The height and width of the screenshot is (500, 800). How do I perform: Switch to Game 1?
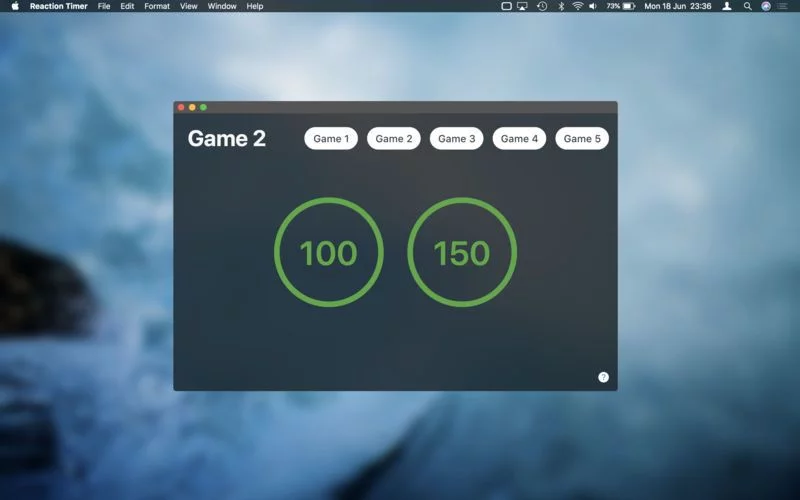[331, 138]
